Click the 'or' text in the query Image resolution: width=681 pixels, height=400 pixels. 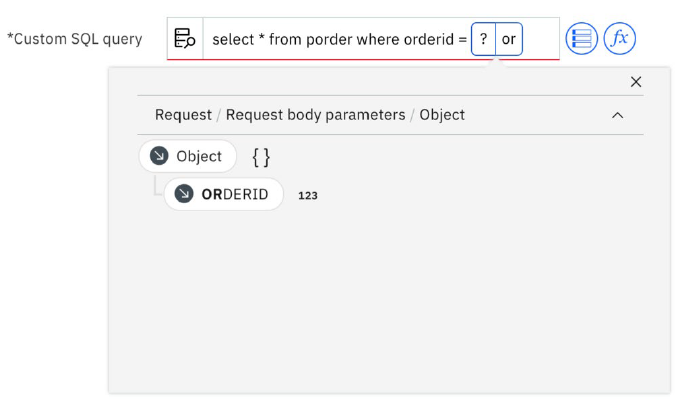point(509,39)
